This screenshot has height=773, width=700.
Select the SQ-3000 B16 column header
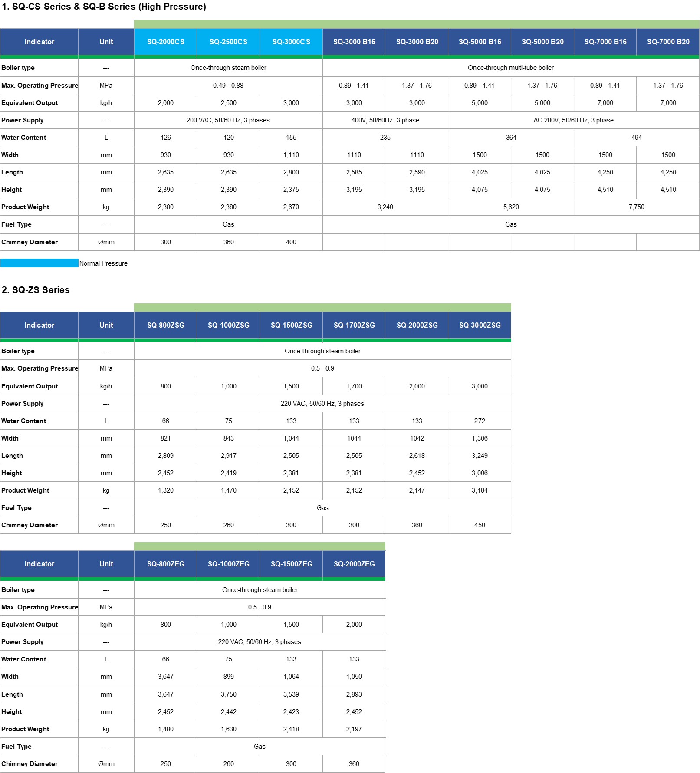[354, 42]
